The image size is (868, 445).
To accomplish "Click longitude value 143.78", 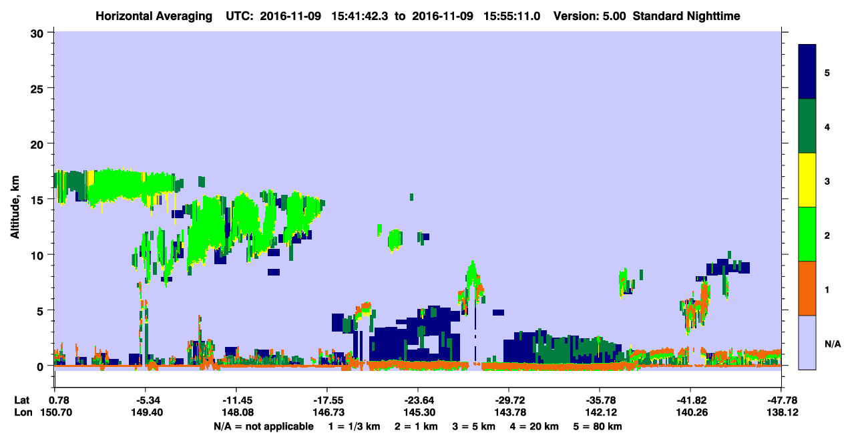I will 509,413.
